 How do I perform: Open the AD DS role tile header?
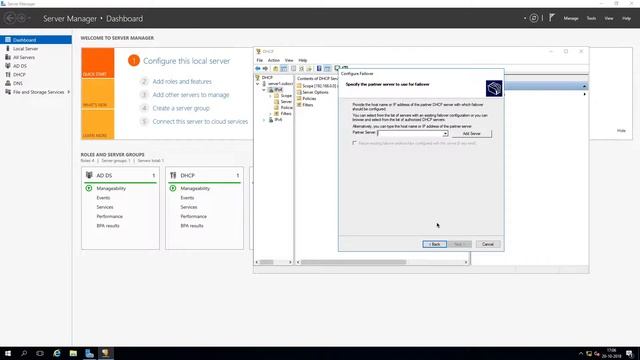[x=120, y=175]
